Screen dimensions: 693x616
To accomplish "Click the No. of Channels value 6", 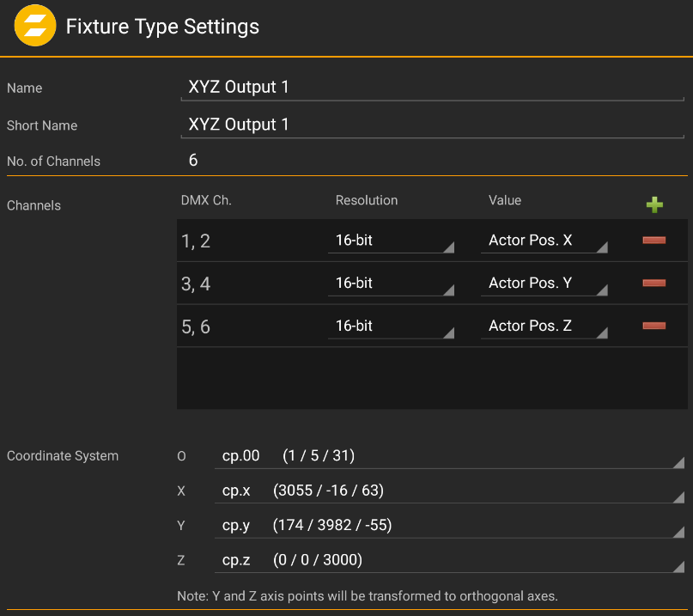I will 194,161.
